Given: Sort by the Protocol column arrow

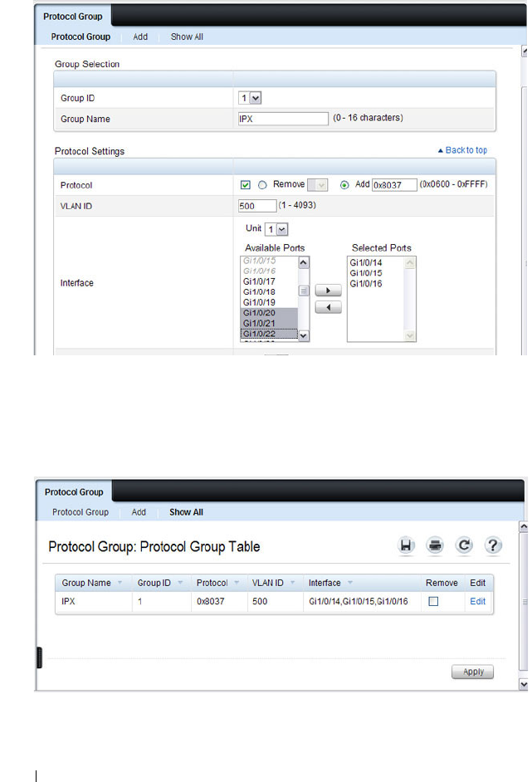Looking at the screenshot, I should pyautogui.click(x=237, y=583).
